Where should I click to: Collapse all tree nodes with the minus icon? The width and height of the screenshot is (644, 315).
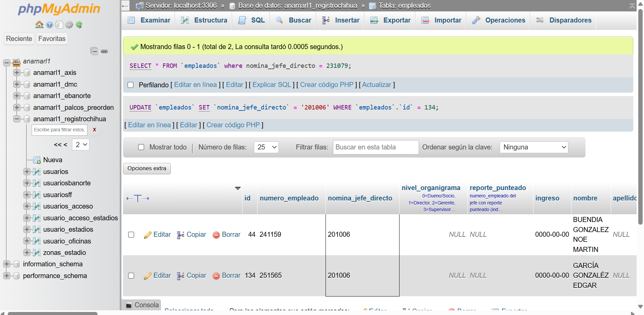tap(94, 51)
